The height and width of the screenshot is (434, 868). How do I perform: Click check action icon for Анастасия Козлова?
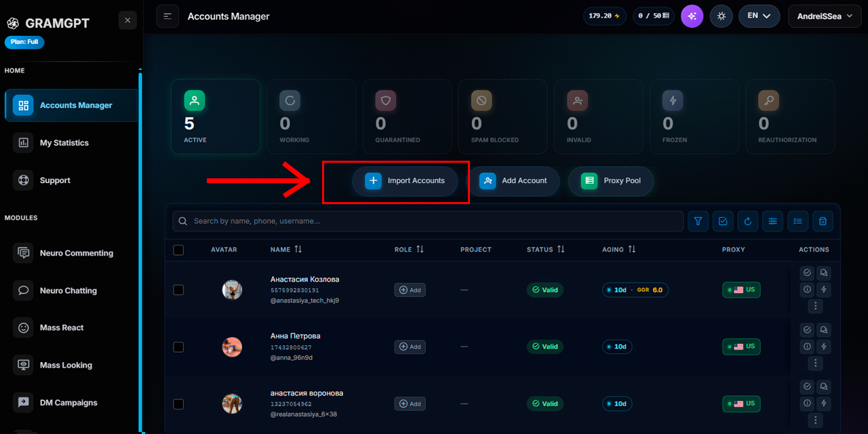(x=807, y=273)
